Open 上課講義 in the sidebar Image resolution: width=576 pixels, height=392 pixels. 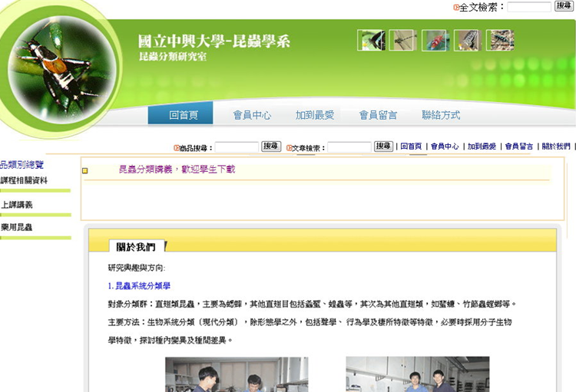[x=17, y=205]
